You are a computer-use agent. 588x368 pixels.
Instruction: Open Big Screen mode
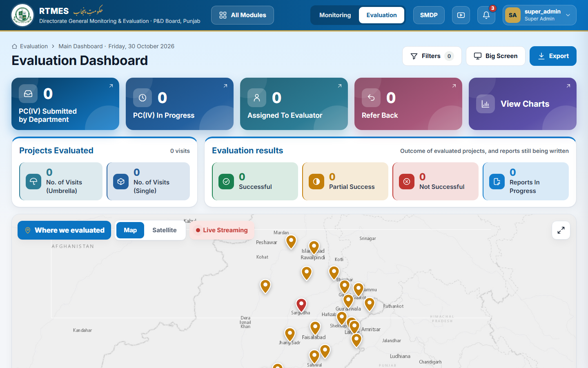click(x=496, y=56)
